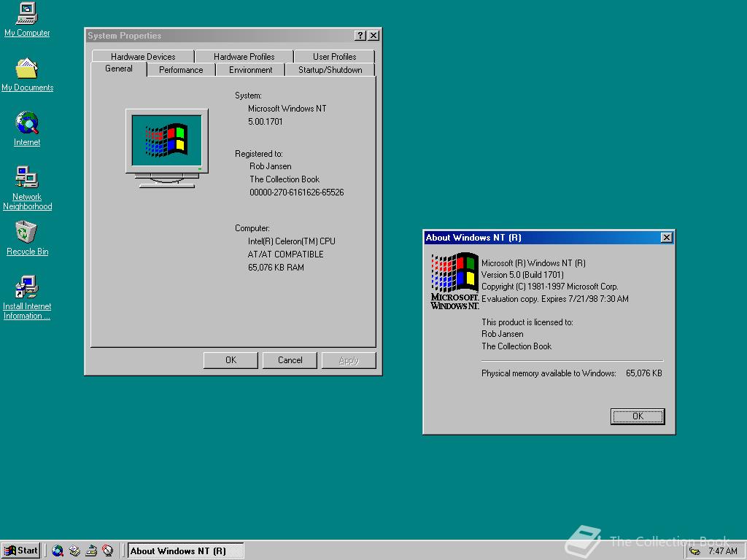Select the Startup/Shutdown tab
Viewport: 747px width, 560px height.
(330, 70)
